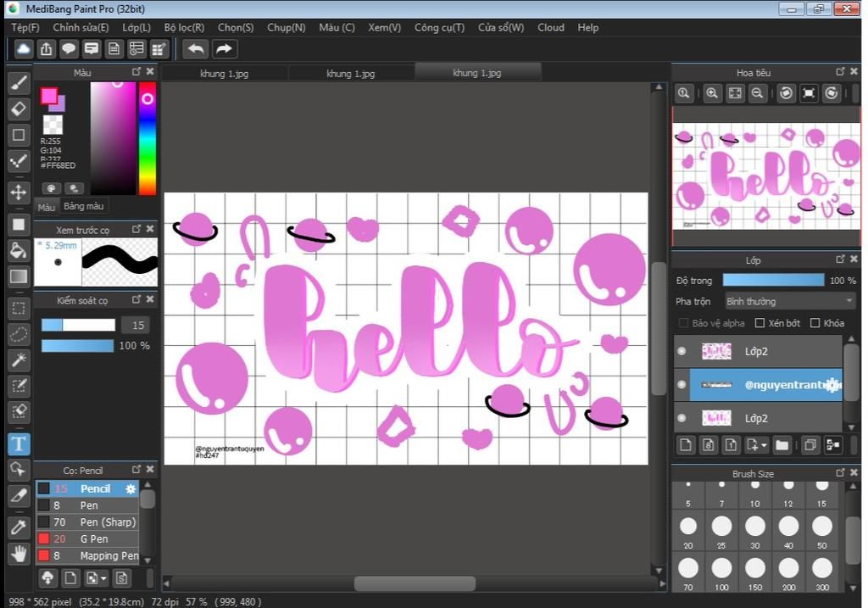
Task: Click the speech bubble icon in top toolbar
Action: point(69,48)
